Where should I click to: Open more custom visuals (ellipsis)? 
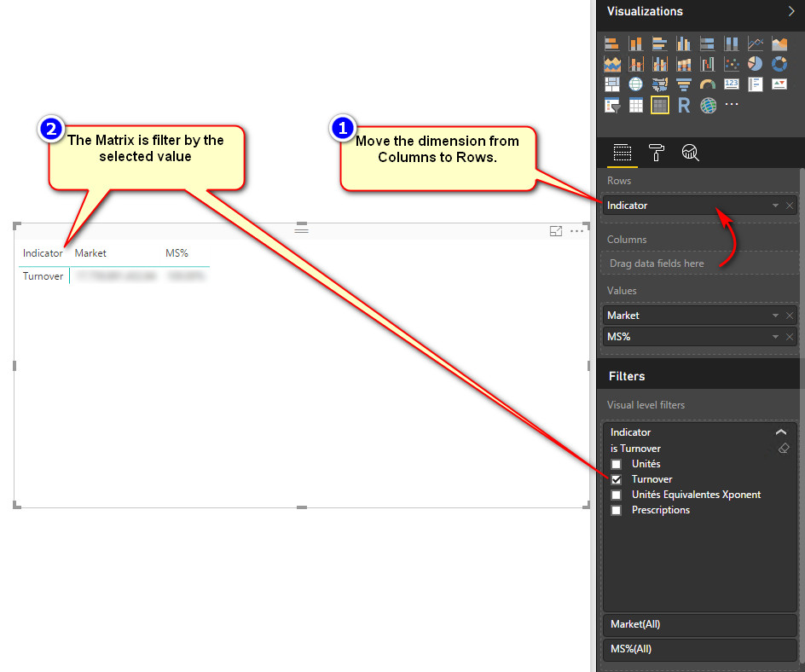(x=732, y=104)
